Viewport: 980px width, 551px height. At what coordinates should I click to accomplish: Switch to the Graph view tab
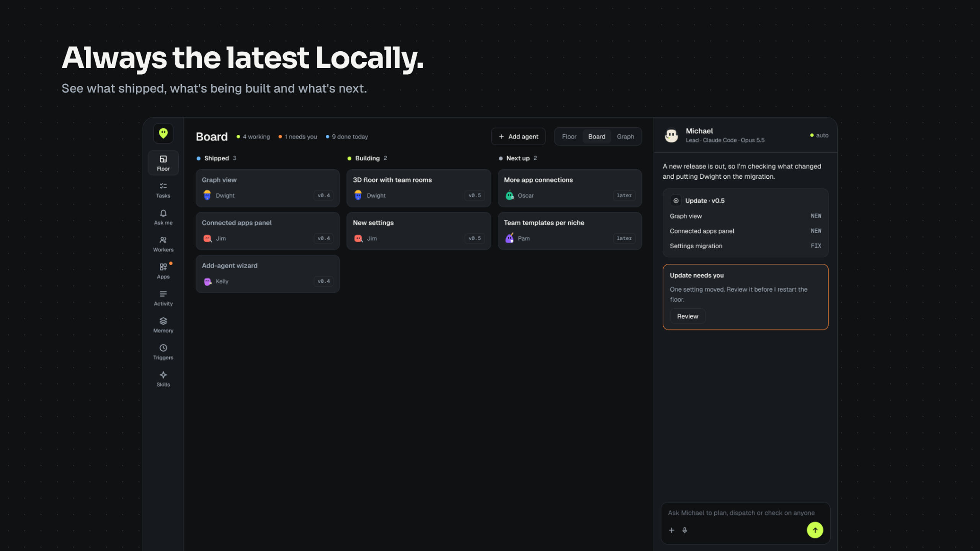[625, 137]
